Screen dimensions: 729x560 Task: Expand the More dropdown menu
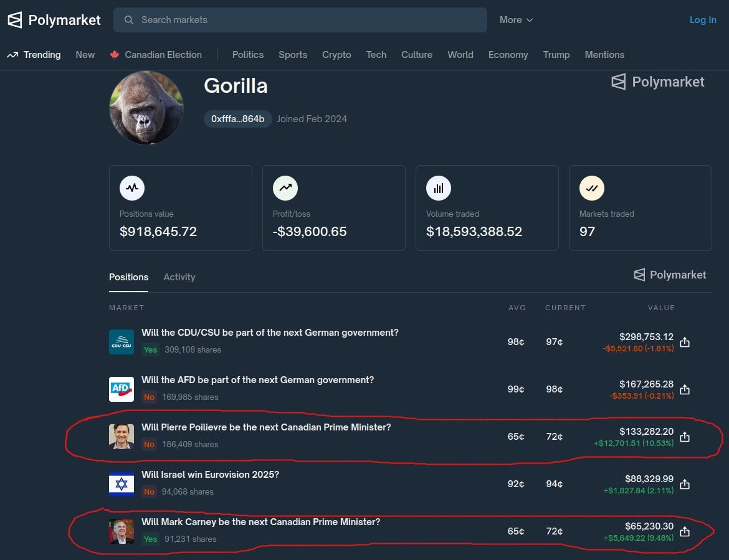pyautogui.click(x=516, y=20)
